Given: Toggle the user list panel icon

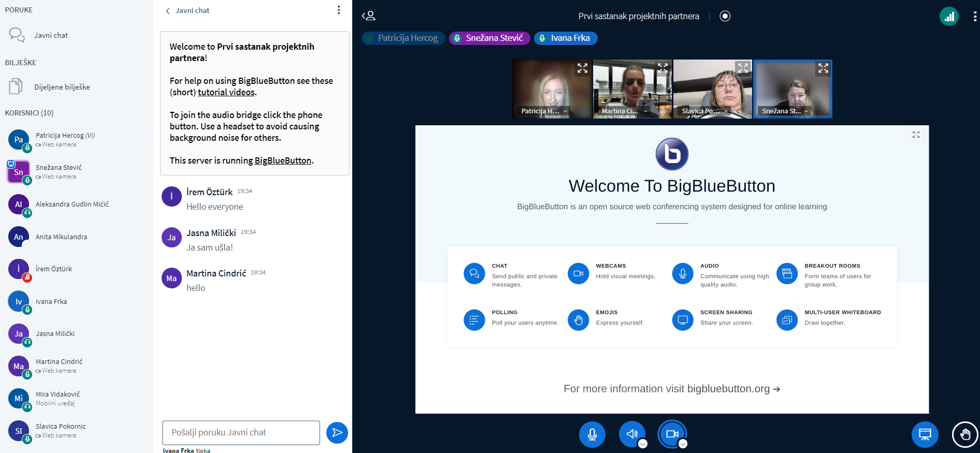Looking at the screenshot, I should coord(369,16).
